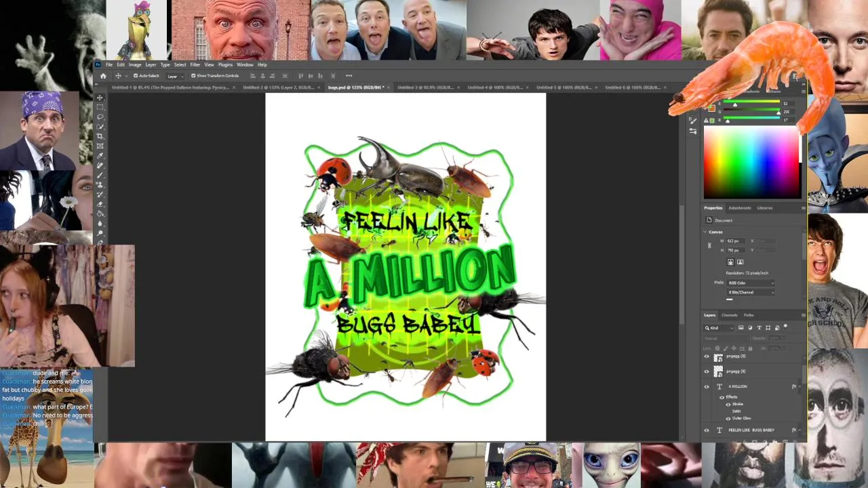Close the bugs.psd document tab

click(x=389, y=87)
